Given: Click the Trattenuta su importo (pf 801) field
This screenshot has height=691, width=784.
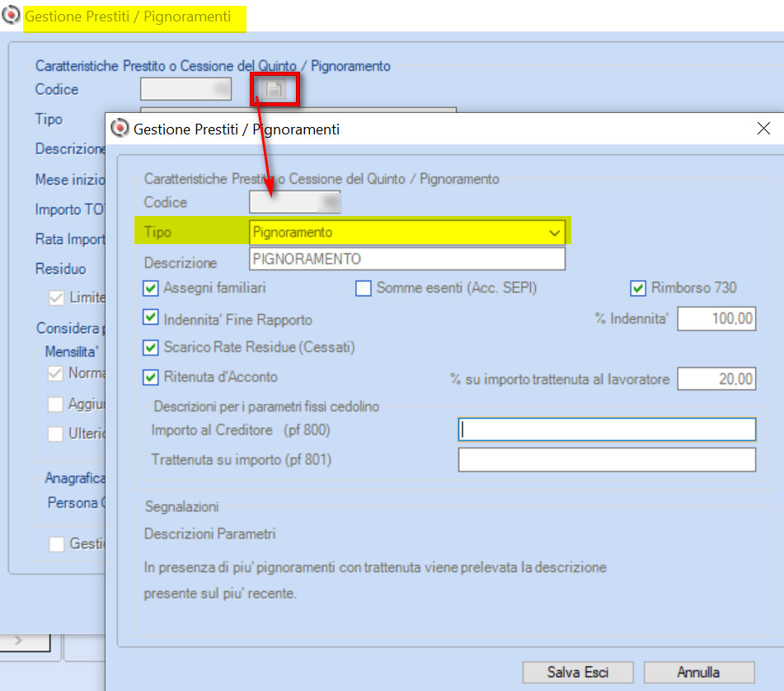Looking at the screenshot, I should coord(607,459).
